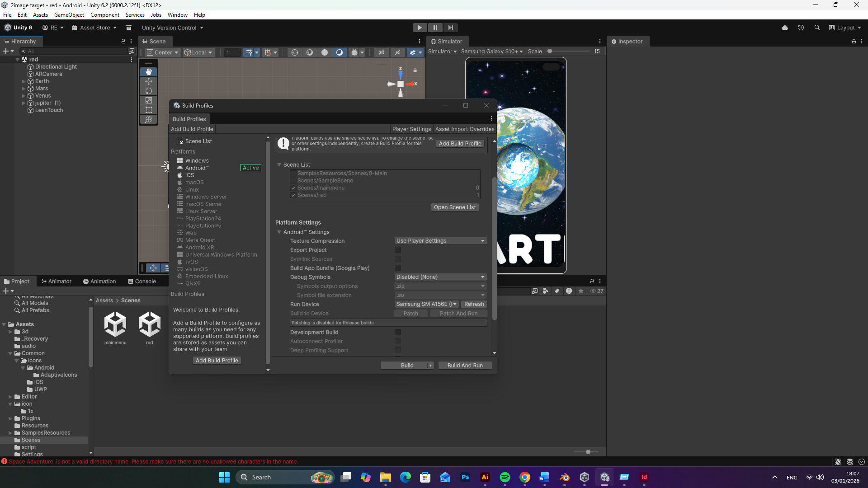Viewport: 868px width, 488px height.
Task: Uncheck Scenes/mainmenu in Scene List
Action: 293,188
